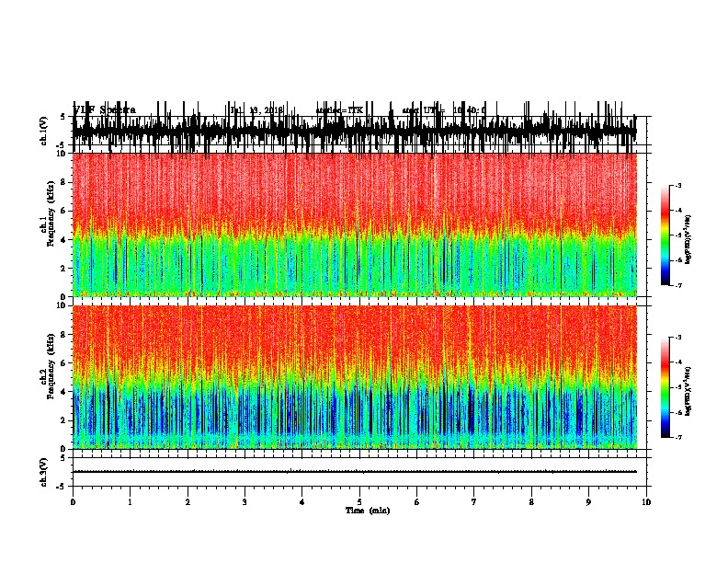Image resolution: width=728 pixels, height=563 pixels.
Task: Click the ch.1(V) axis "-5" tick label
Action: tap(62, 145)
